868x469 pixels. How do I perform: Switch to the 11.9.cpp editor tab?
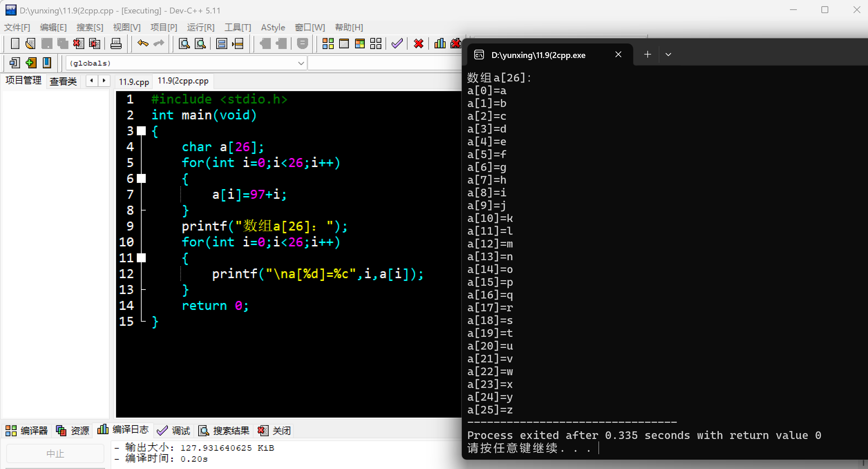(x=134, y=82)
